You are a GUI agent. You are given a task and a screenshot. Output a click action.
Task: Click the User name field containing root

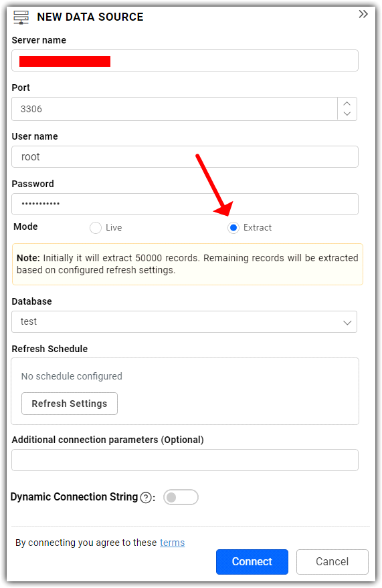[185, 157]
